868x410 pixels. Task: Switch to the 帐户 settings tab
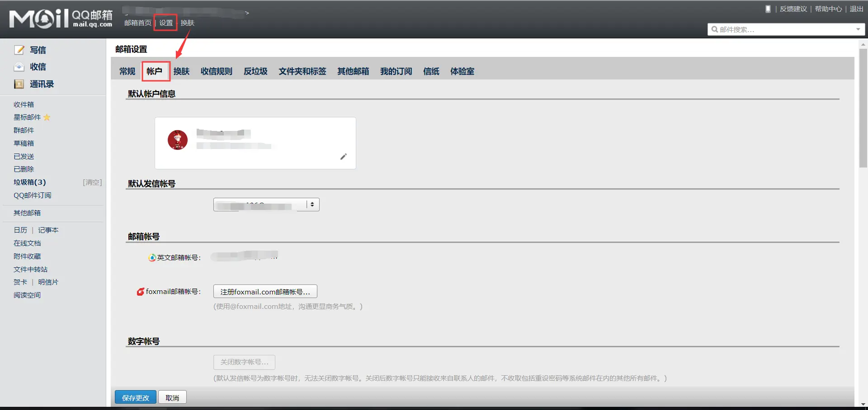tap(155, 71)
